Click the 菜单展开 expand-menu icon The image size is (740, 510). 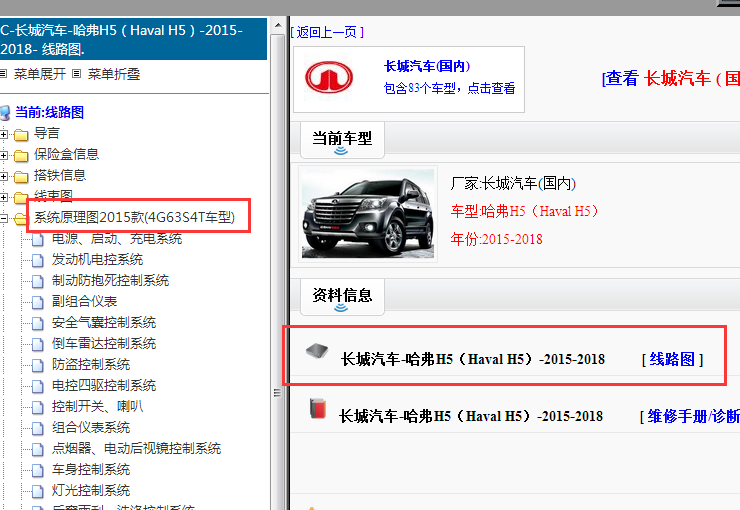coord(3,74)
